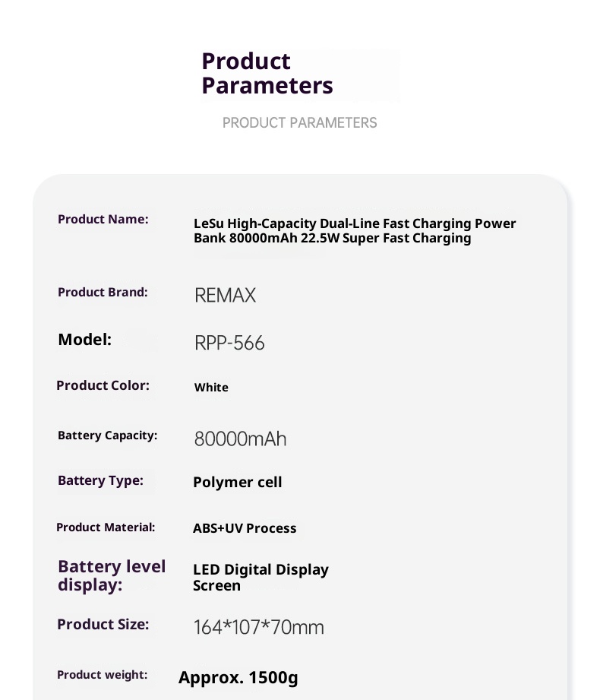Select the REMAX brand value

tap(225, 296)
